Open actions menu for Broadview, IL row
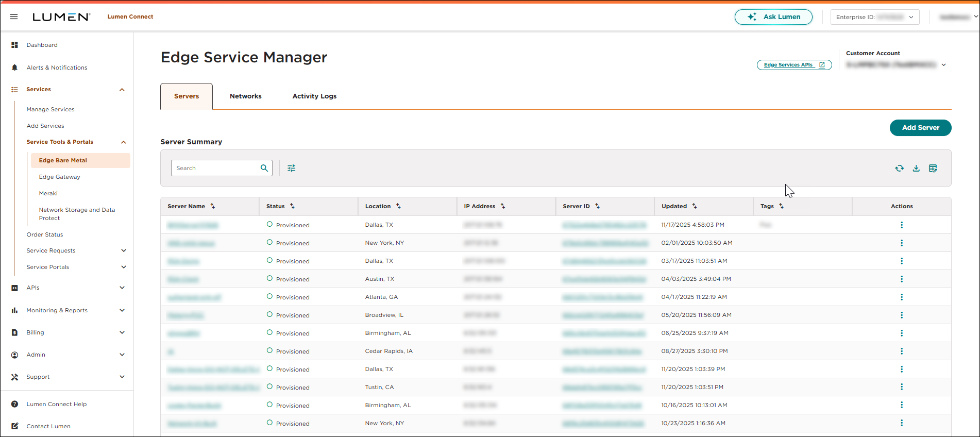The height and width of the screenshot is (437, 980). pyautogui.click(x=902, y=315)
